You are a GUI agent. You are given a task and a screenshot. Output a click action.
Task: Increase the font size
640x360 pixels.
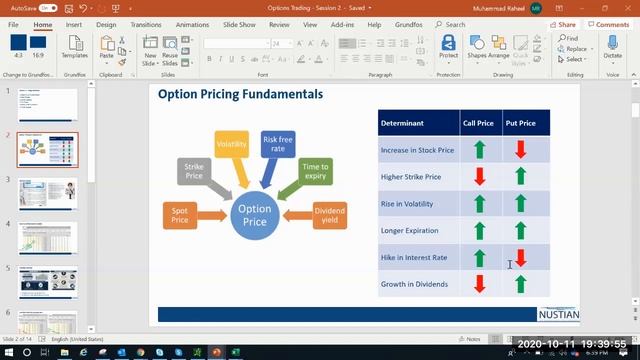[x=300, y=43]
